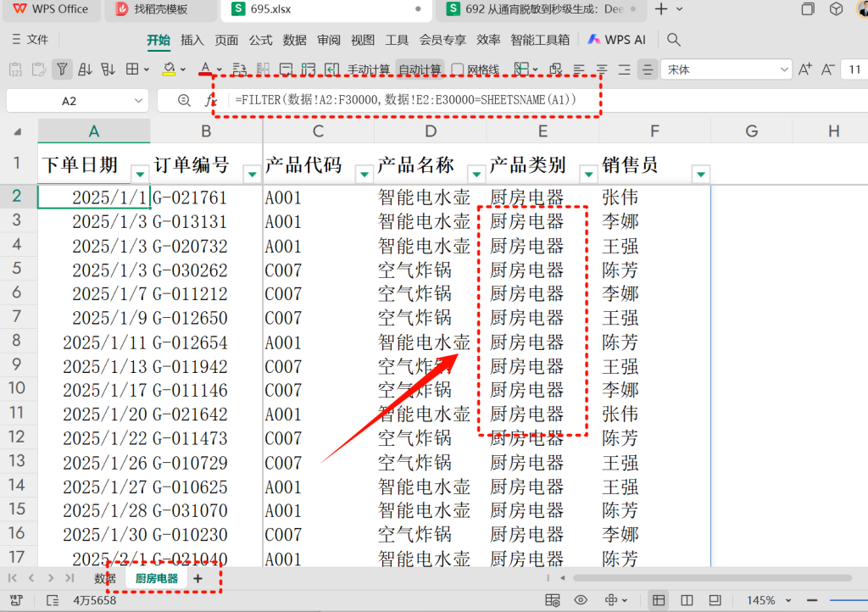Click status bar count 4万5658
868x612 pixels.
pos(95,600)
